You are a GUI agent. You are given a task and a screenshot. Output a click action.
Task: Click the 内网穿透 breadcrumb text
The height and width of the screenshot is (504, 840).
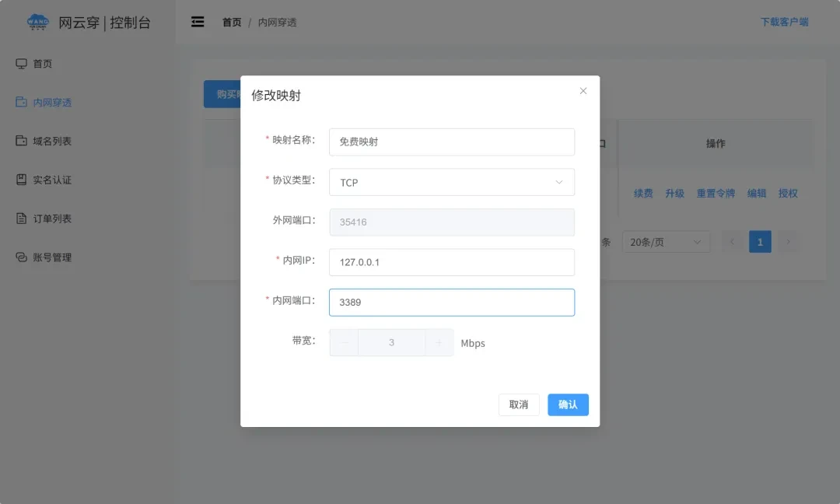point(278,23)
